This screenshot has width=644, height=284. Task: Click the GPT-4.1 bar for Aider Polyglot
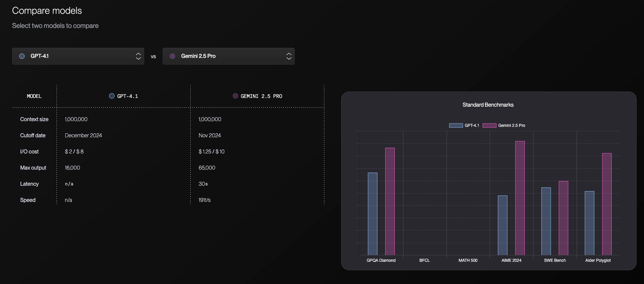point(589,223)
